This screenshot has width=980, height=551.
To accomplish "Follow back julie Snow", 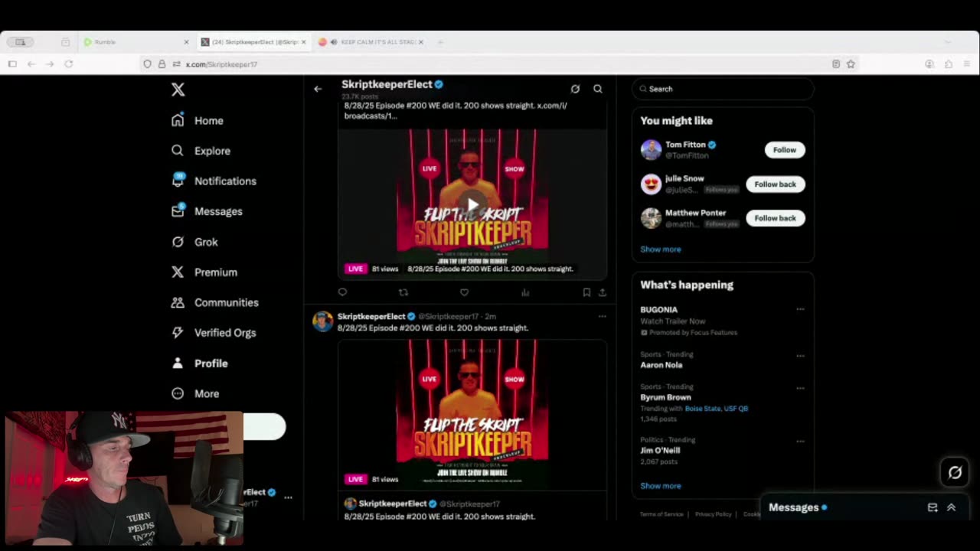I will [775, 184].
